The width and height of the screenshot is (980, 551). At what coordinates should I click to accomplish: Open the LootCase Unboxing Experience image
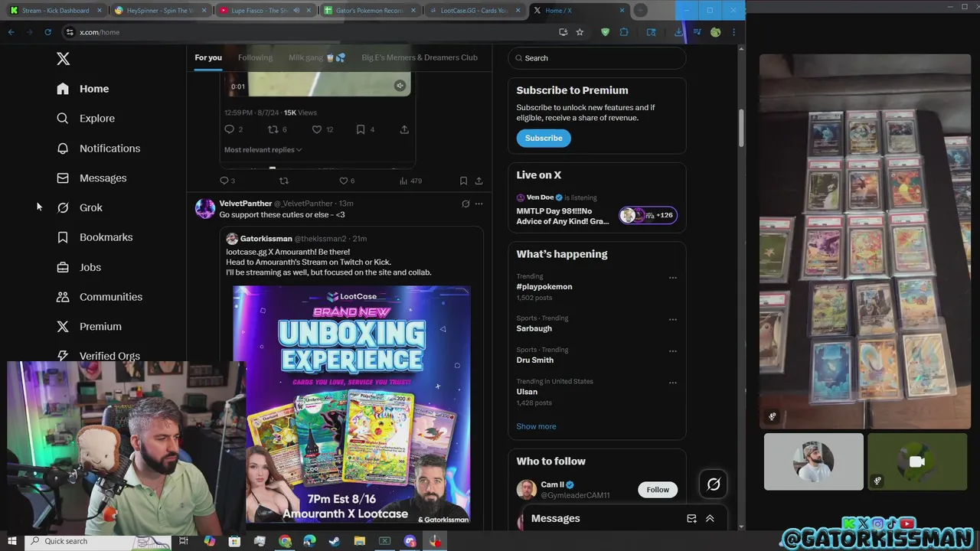[x=351, y=404]
